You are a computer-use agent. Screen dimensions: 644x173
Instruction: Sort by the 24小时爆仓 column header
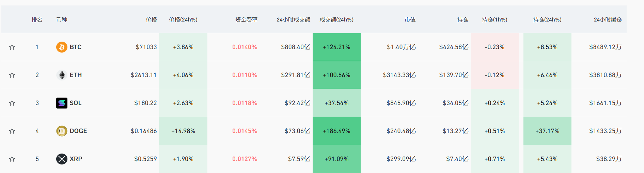[608, 20]
